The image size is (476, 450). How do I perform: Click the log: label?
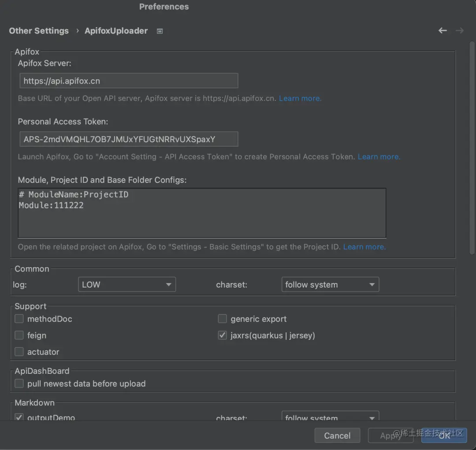[x=20, y=284]
